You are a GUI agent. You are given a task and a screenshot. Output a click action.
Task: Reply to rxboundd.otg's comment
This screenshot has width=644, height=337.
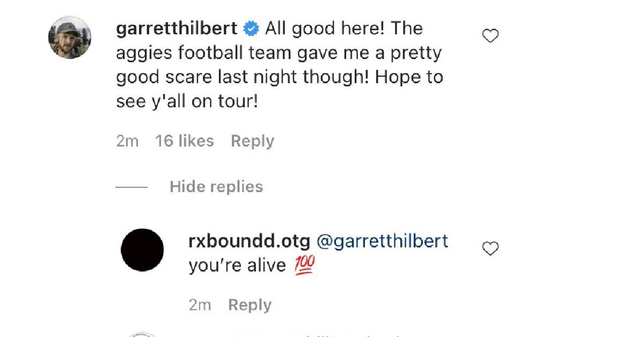pos(250,304)
